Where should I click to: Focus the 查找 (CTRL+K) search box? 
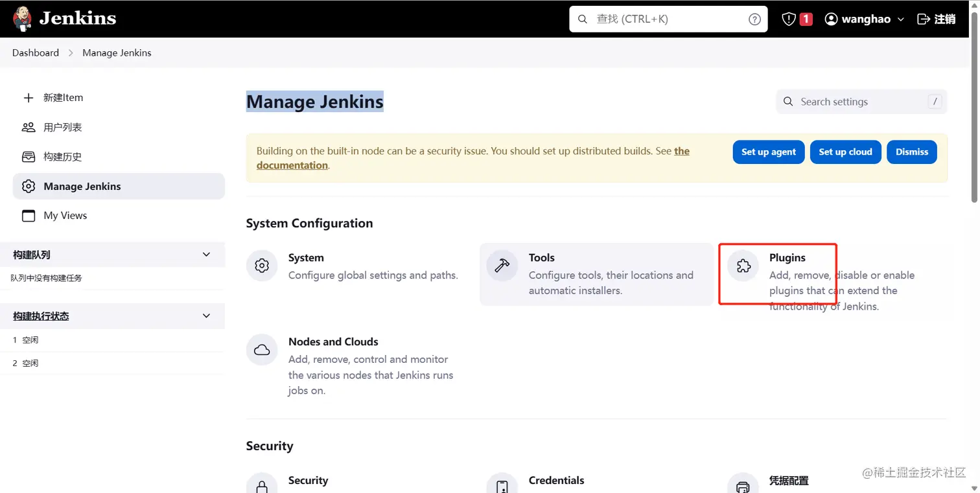point(668,19)
